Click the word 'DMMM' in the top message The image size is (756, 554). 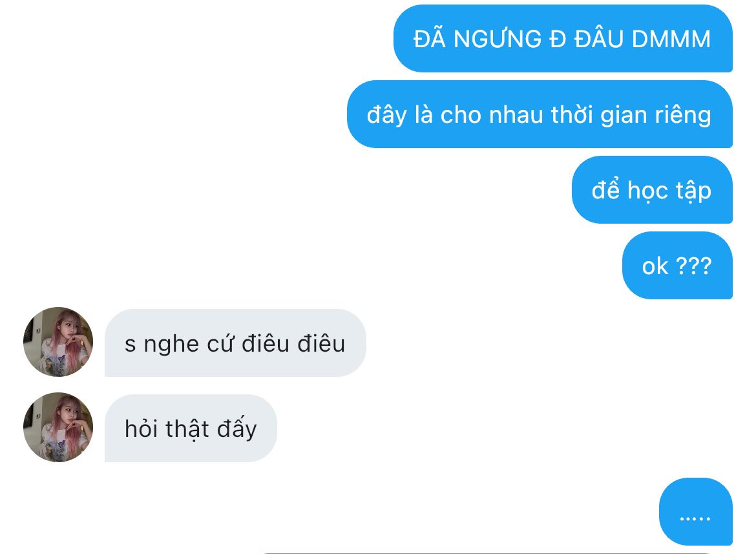[x=671, y=39]
